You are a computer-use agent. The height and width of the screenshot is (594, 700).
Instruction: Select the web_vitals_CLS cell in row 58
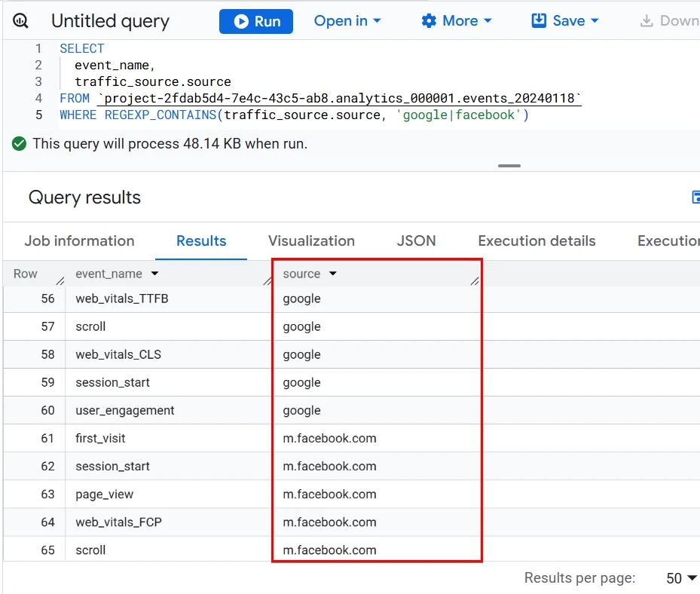(x=118, y=354)
